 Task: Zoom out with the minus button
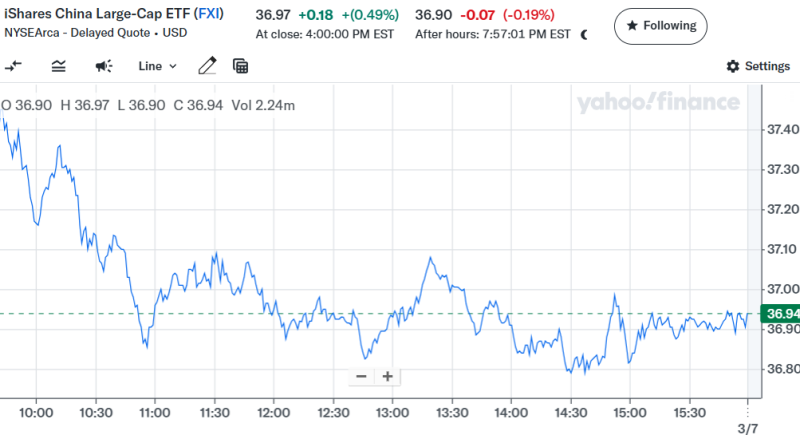click(x=361, y=377)
